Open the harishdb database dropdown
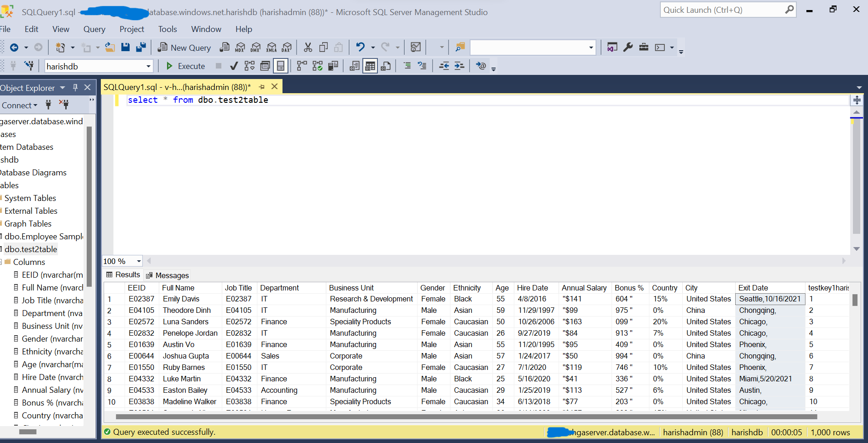Screen dimensions: 868x443 [148, 66]
